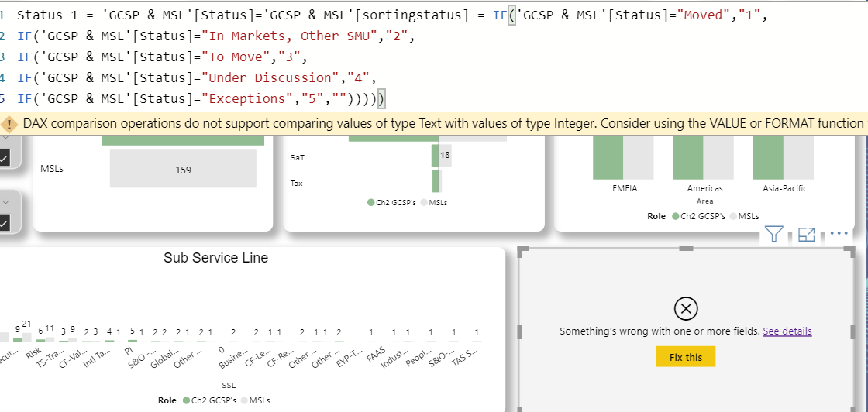The width and height of the screenshot is (868, 412).
Task: Select the green EMEIA column
Action: [x=608, y=157]
